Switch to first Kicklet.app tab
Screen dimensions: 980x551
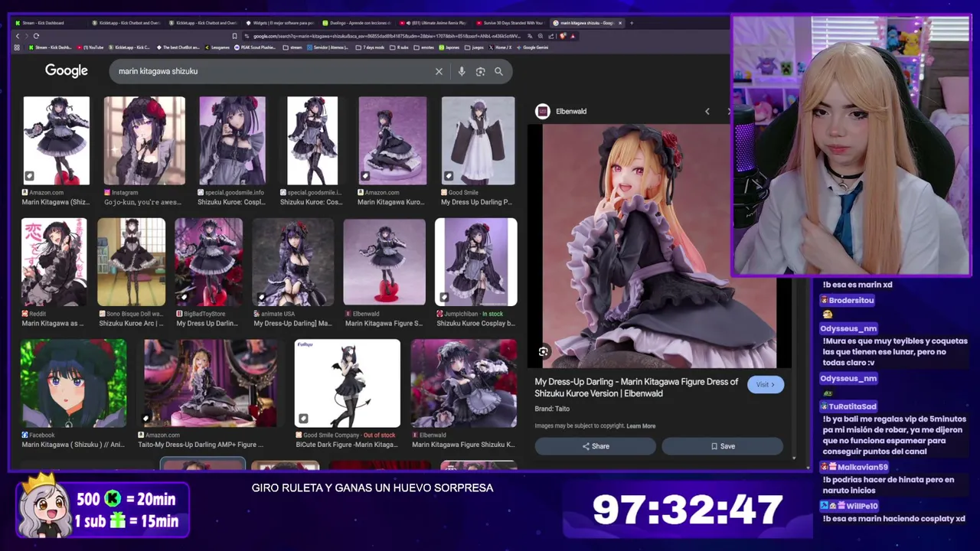[126, 23]
